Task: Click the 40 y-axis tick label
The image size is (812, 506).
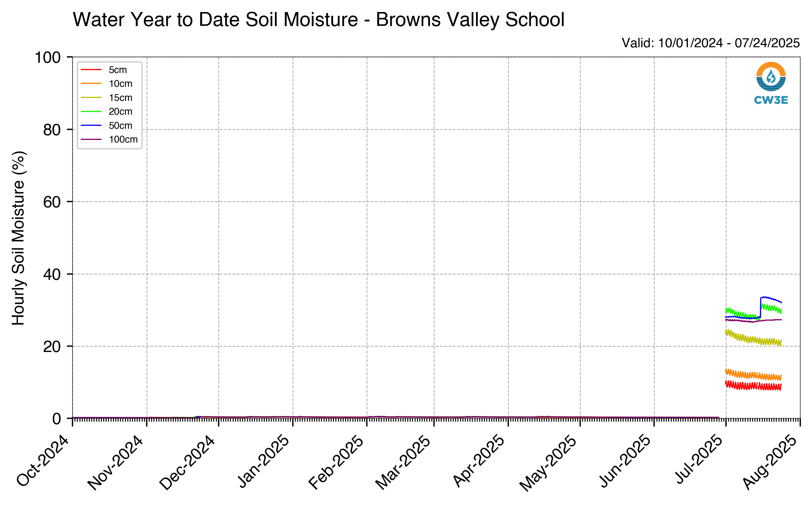Action: coord(52,275)
